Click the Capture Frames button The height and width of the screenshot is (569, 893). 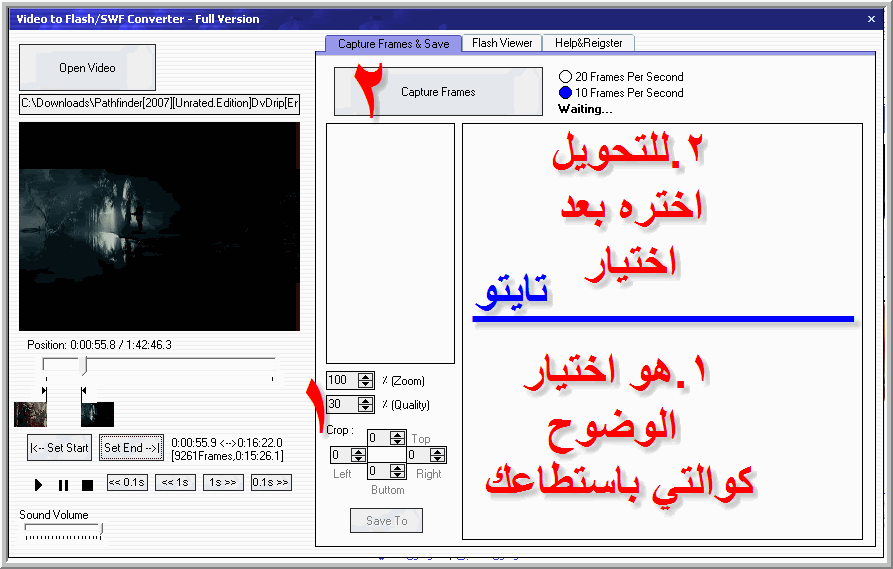(x=438, y=92)
